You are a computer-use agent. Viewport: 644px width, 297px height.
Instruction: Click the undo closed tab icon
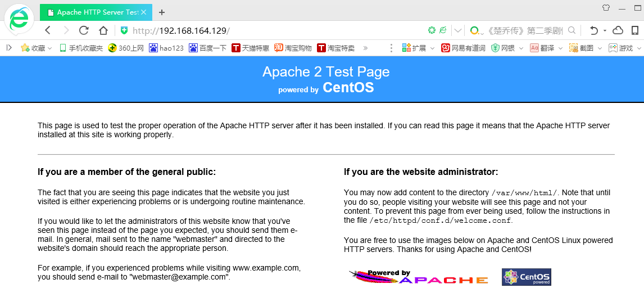(593, 30)
